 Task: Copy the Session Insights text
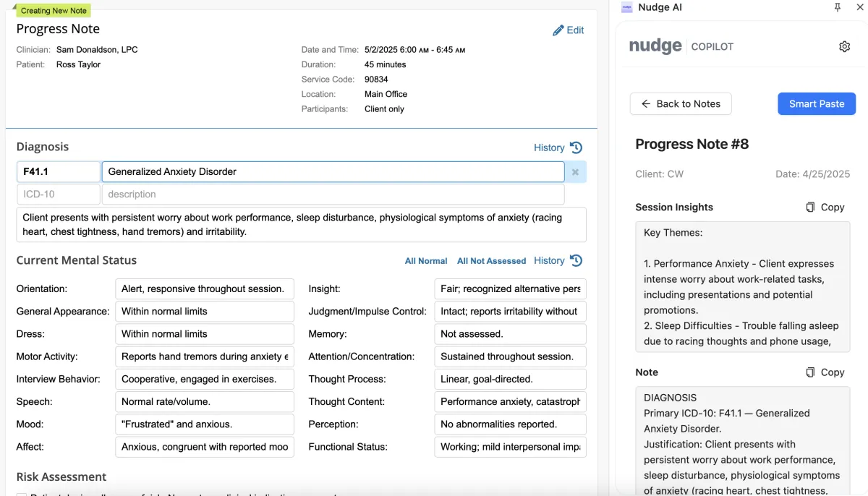tap(825, 207)
